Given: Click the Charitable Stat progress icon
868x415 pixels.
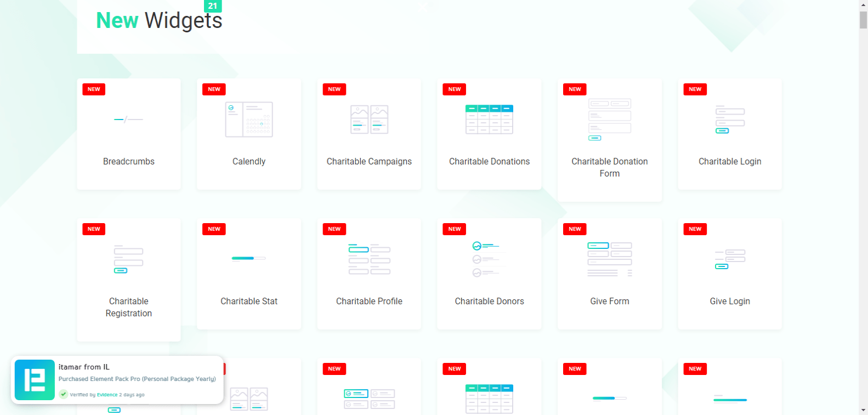Looking at the screenshot, I should click(249, 258).
